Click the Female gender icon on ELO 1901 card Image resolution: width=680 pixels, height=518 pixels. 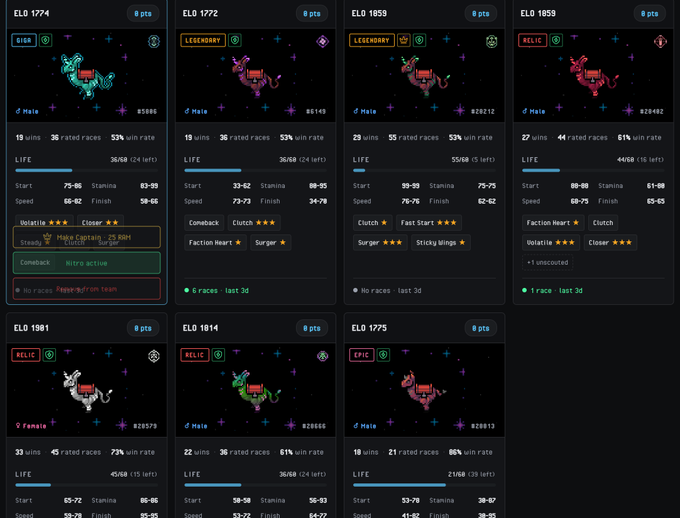pyautogui.click(x=18, y=426)
